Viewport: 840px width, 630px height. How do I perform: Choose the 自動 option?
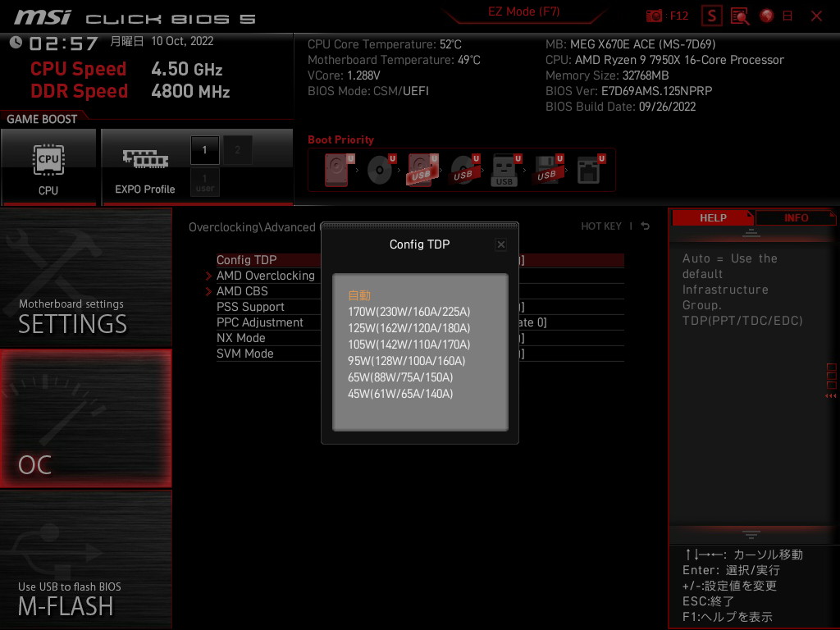[x=359, y=295]
